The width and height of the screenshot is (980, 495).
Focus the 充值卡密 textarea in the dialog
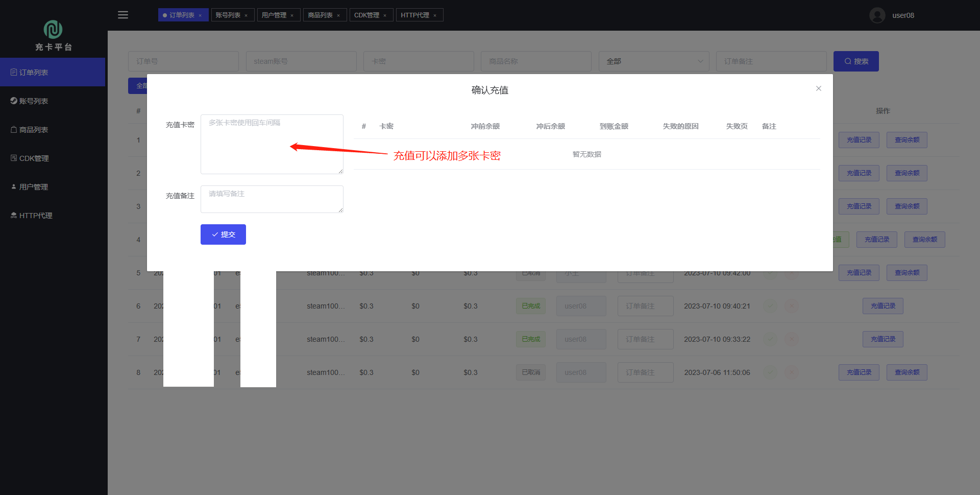[272, 144]
